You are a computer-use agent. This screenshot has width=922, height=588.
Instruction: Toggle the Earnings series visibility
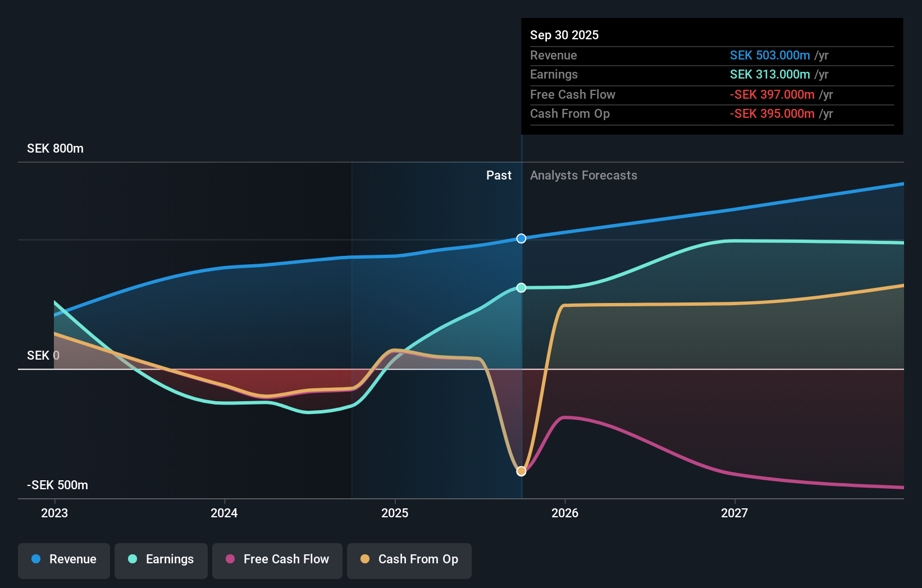pyautogui.click(x=161, y=559)
